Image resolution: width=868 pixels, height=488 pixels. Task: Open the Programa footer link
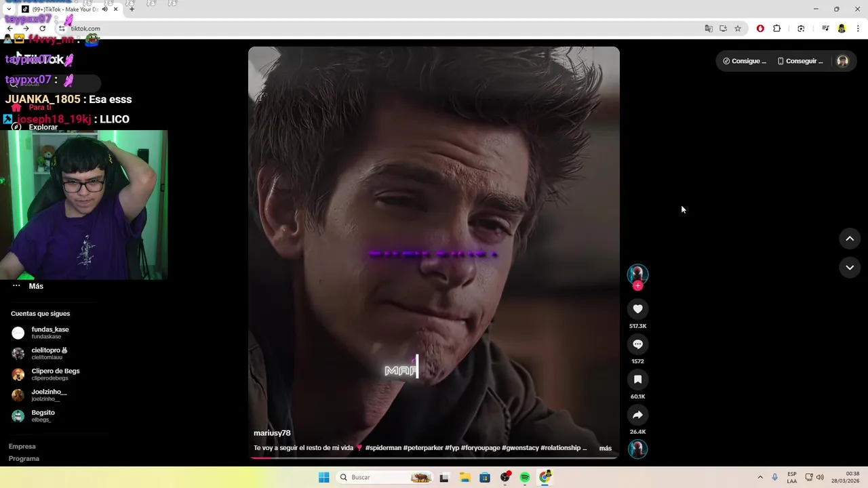click(x=24, y=459)
